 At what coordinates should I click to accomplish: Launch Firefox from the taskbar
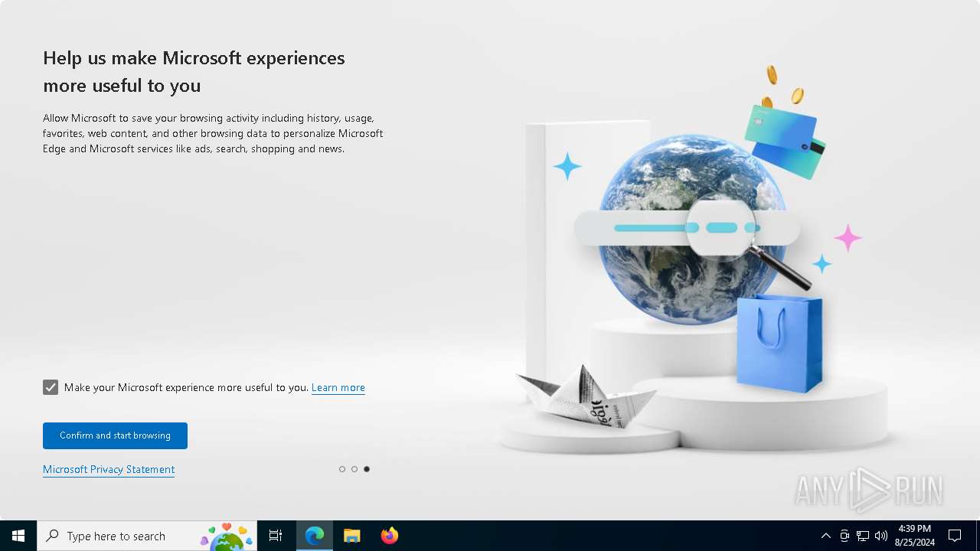point(390,536)
